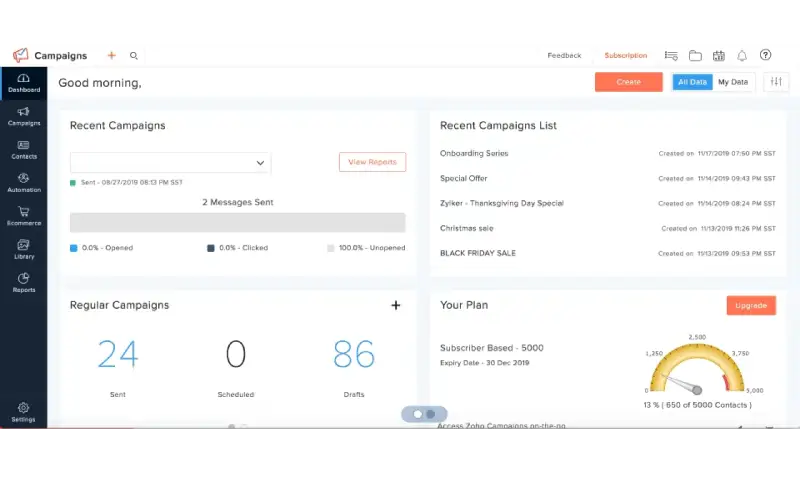
Task: Open the search magnifier icon
Action: (x=134, y=56)
